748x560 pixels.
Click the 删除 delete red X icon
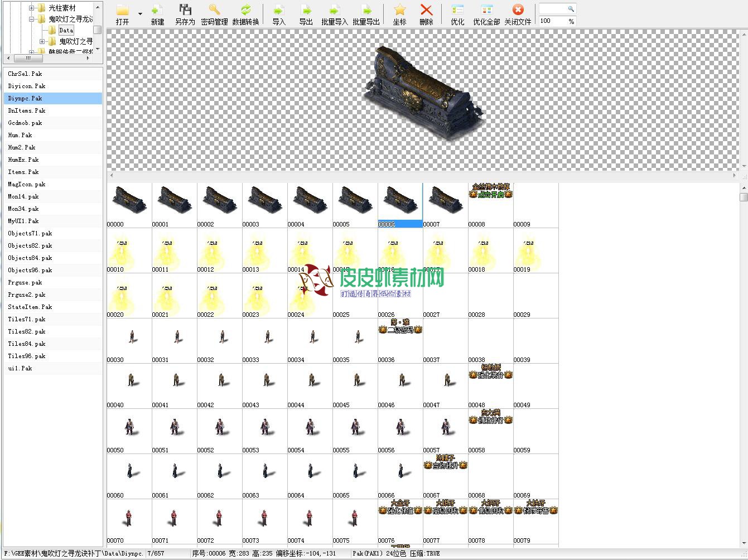[426, 10]
